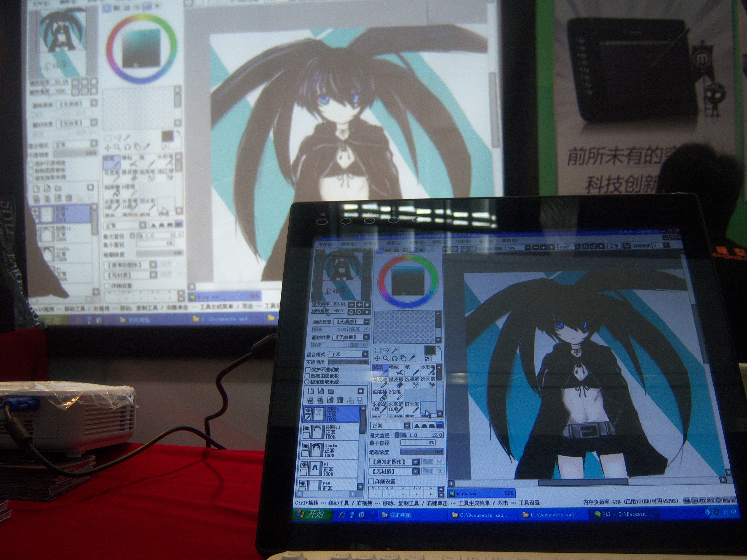This screenshot has width=747, height=560.
Task: Choose the lasso selection tool on tablet
Action: click(x=386, y=350)
